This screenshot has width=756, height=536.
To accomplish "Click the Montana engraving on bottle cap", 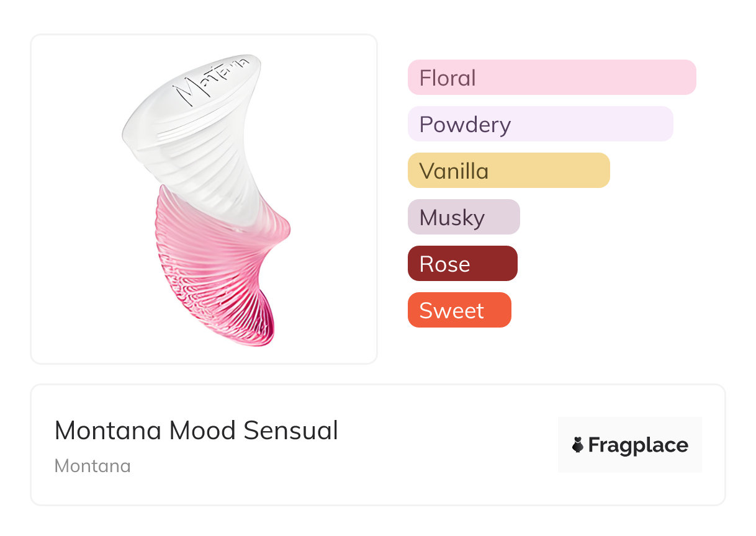I will pos(212,81).
